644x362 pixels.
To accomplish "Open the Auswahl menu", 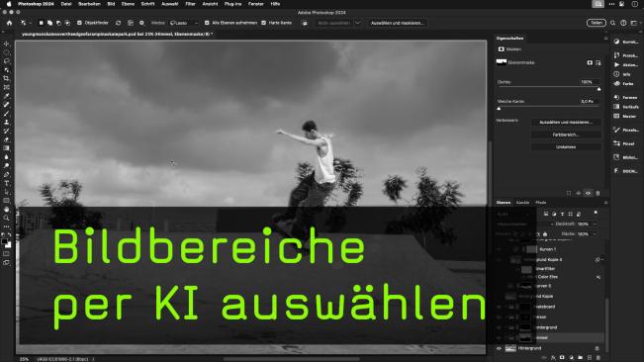I will [169, 4].
